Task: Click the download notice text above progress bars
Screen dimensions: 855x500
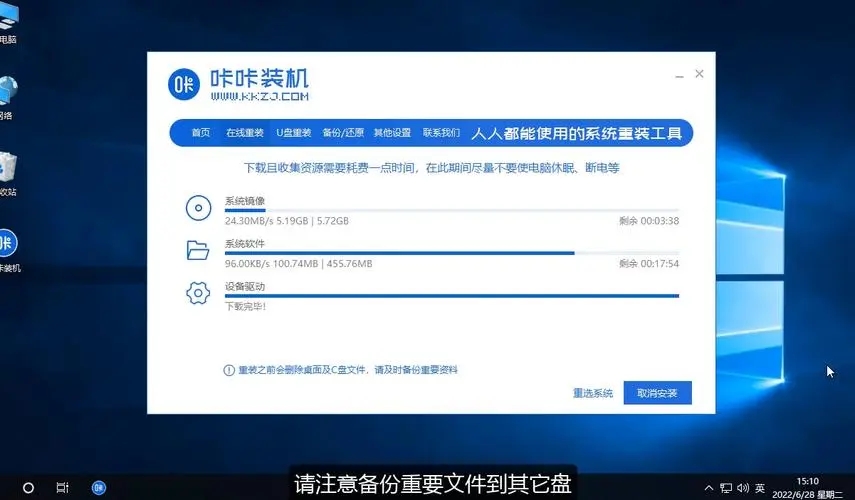Action: (431, 168)
